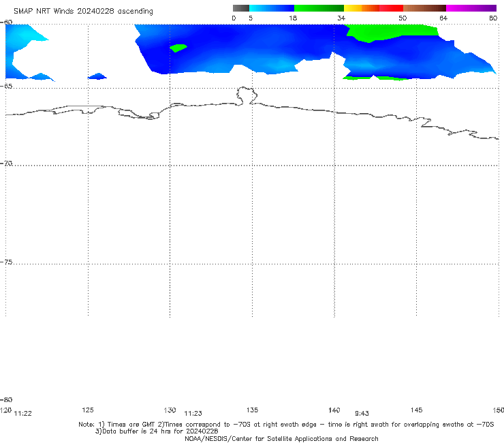
Task: Choose the red segment of the color bar
Action: pyautogui.click(x=391, y=8)
